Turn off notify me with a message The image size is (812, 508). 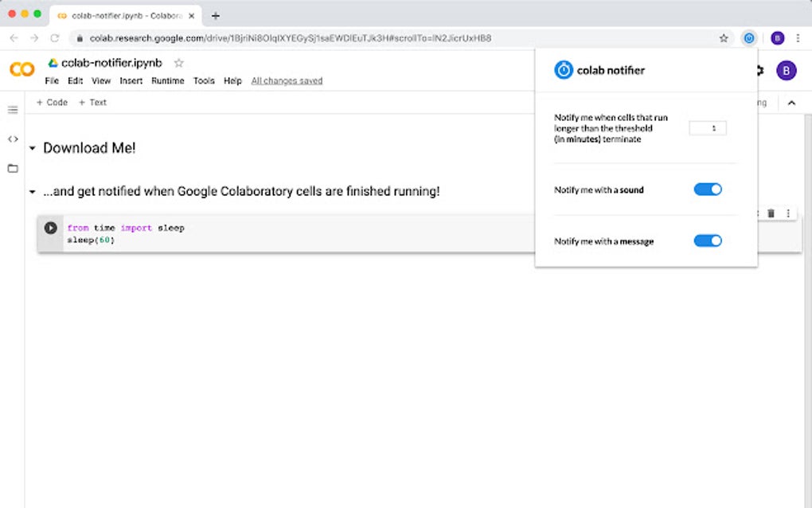point(707,240)
